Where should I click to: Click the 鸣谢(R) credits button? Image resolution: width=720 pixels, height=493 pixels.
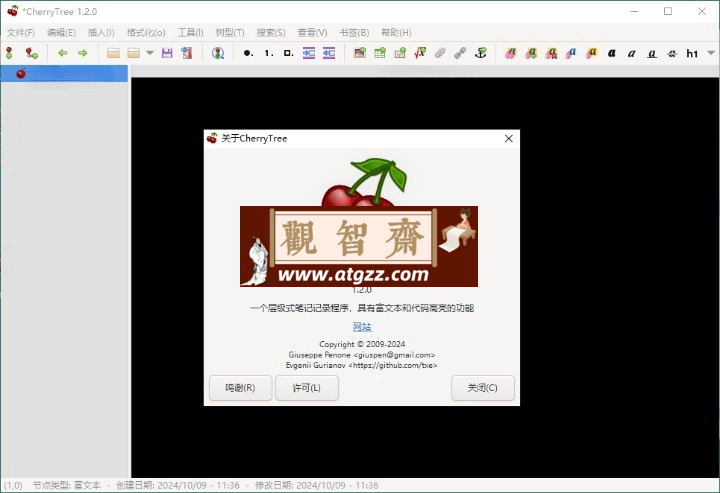[x=240, y=388]
